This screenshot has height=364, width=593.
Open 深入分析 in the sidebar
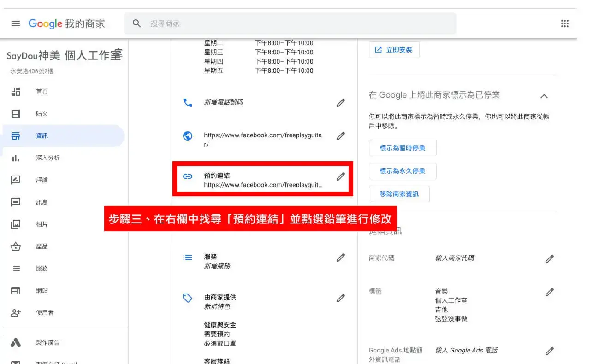64,158
